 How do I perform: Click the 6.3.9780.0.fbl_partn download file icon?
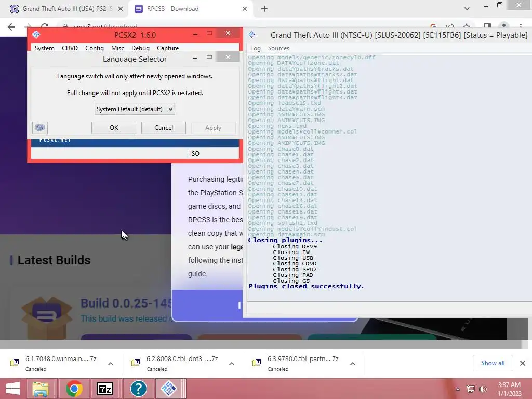pos(257,363)
